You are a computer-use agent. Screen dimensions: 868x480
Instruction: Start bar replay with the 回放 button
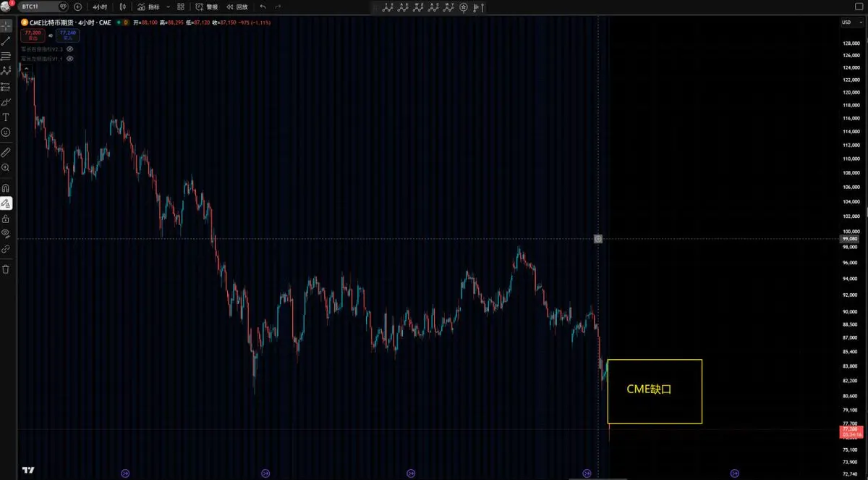237,7
